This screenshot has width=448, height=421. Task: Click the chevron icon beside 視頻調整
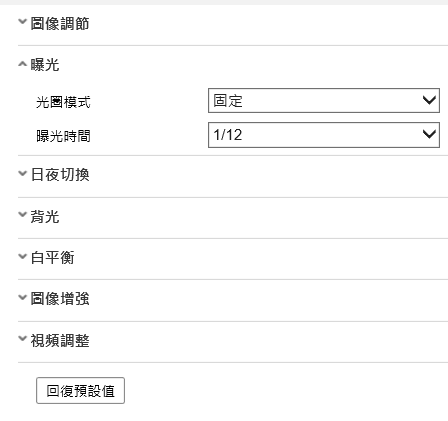coord(22,339)
